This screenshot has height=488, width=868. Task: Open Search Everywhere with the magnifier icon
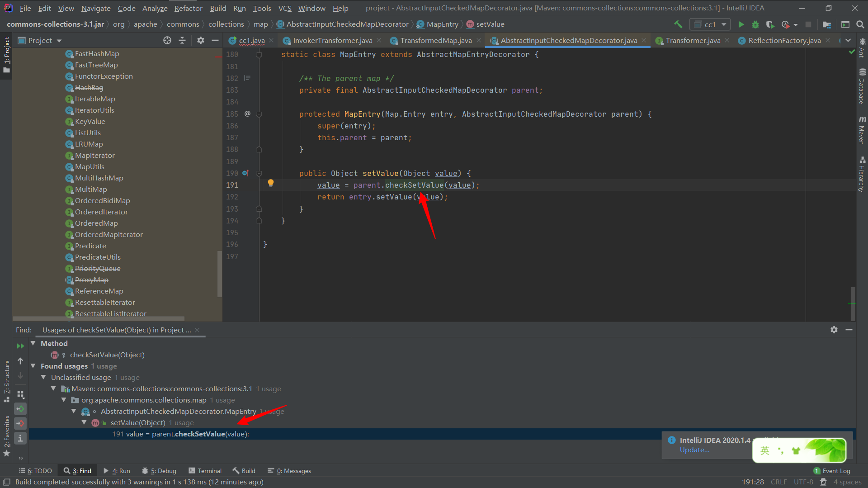[860, 24]
